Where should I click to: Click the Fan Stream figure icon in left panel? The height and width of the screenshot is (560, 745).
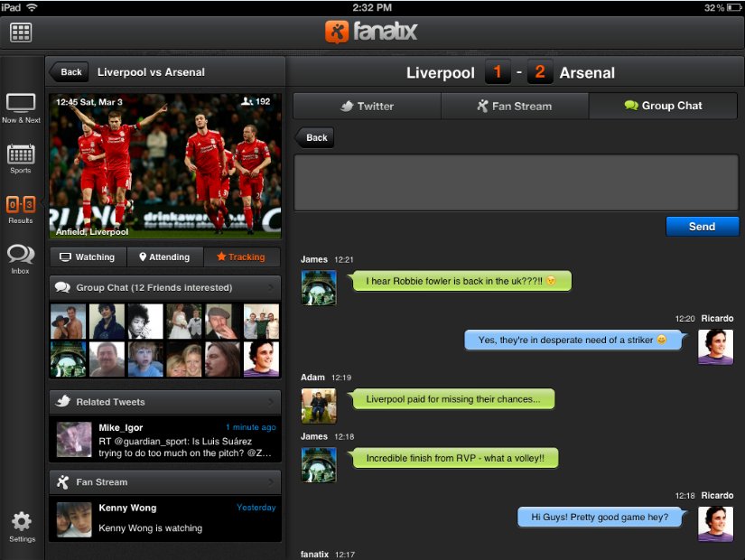click(x=62, y=482)
